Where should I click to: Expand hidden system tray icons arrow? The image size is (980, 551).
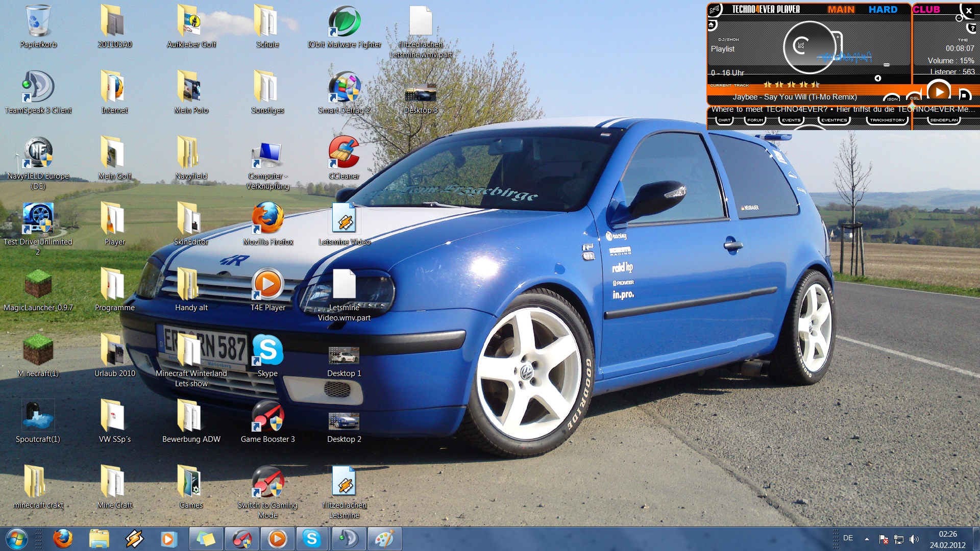tap(867, 539)
